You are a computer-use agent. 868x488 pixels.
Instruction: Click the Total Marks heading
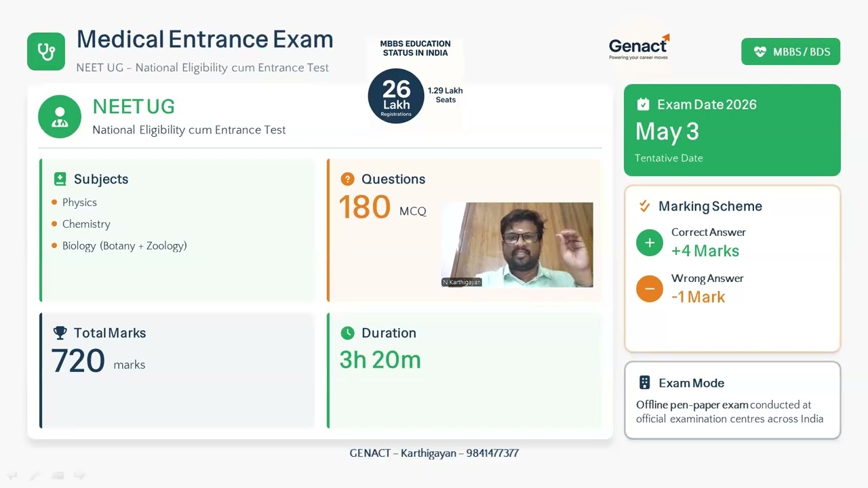(110, 333)
